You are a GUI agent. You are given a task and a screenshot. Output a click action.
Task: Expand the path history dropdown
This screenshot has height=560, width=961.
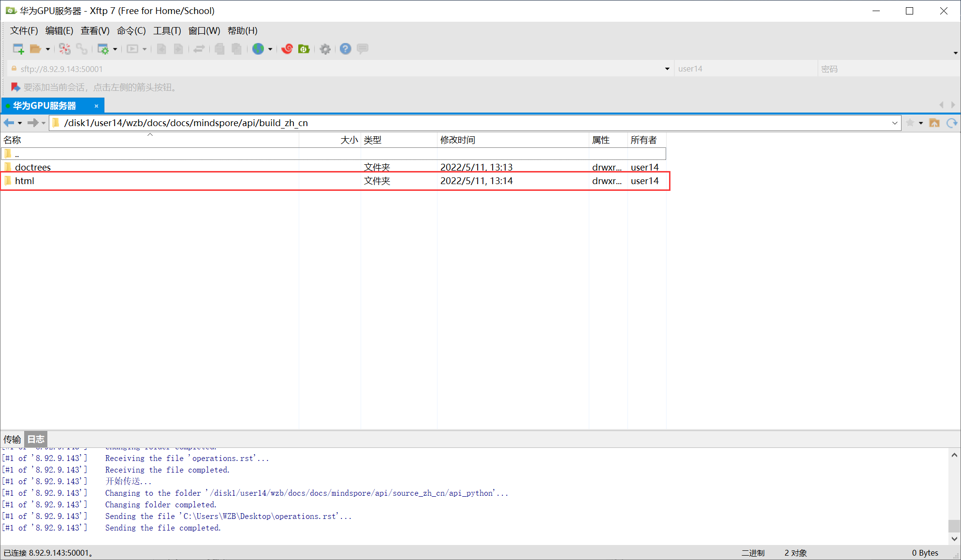point(895,123)
